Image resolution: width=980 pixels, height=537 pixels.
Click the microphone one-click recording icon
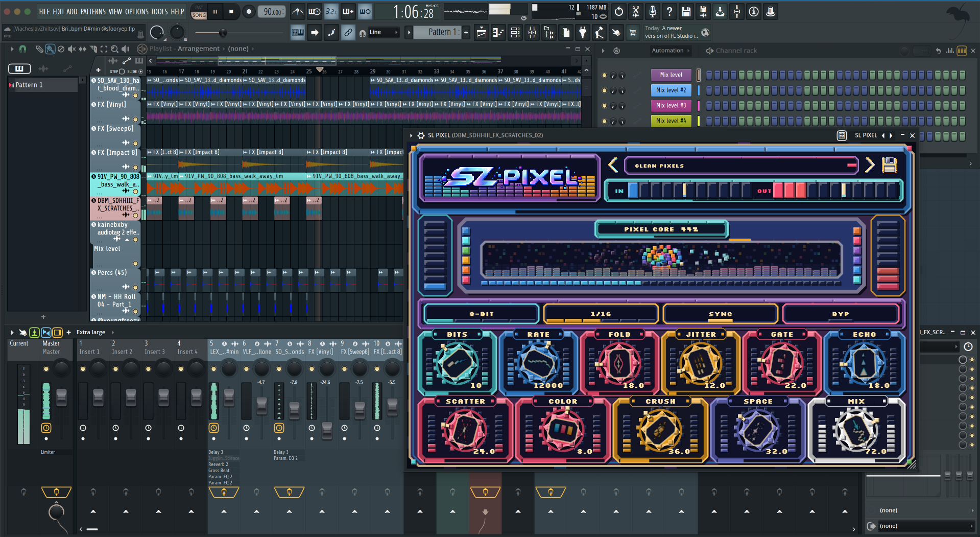[x=653, y=11]
